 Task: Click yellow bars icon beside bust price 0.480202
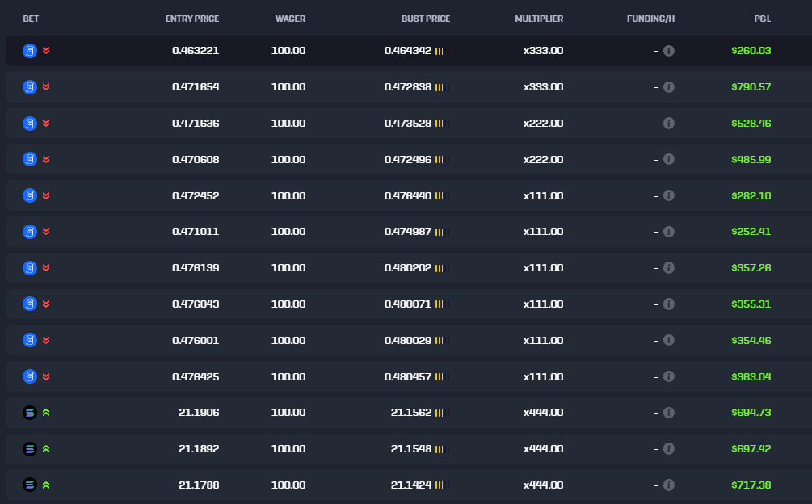(x=440, y=268)
